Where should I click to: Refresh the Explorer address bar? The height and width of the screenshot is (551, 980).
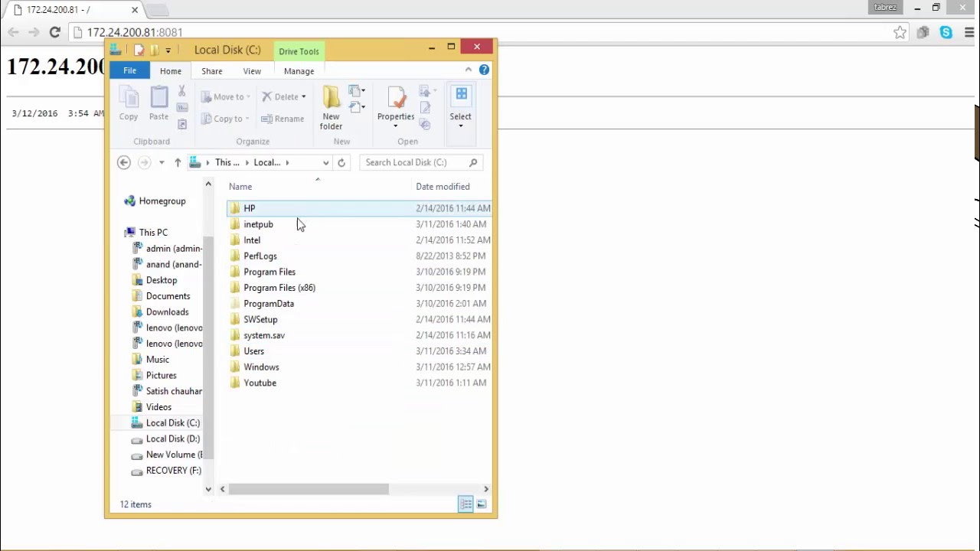point(341,162)
